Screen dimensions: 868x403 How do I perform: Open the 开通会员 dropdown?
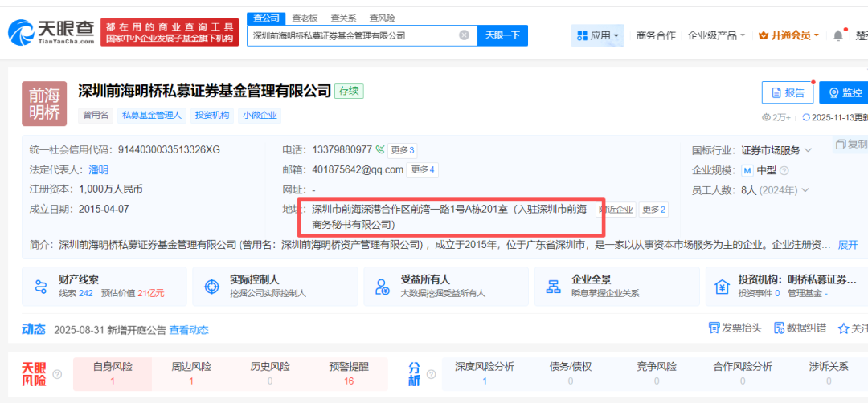pyautogui.click(x=788, y=35)
